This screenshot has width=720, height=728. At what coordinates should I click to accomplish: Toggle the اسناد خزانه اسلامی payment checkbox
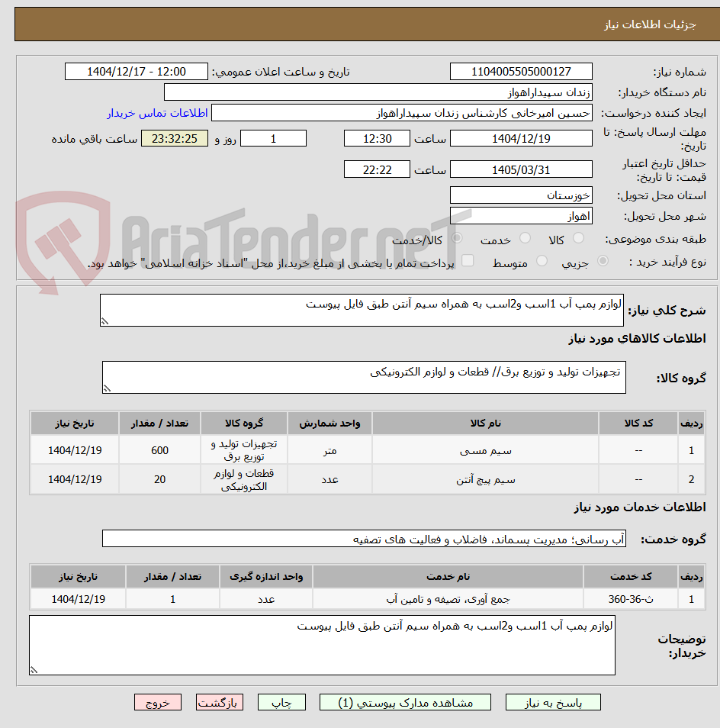coord(468,260)
